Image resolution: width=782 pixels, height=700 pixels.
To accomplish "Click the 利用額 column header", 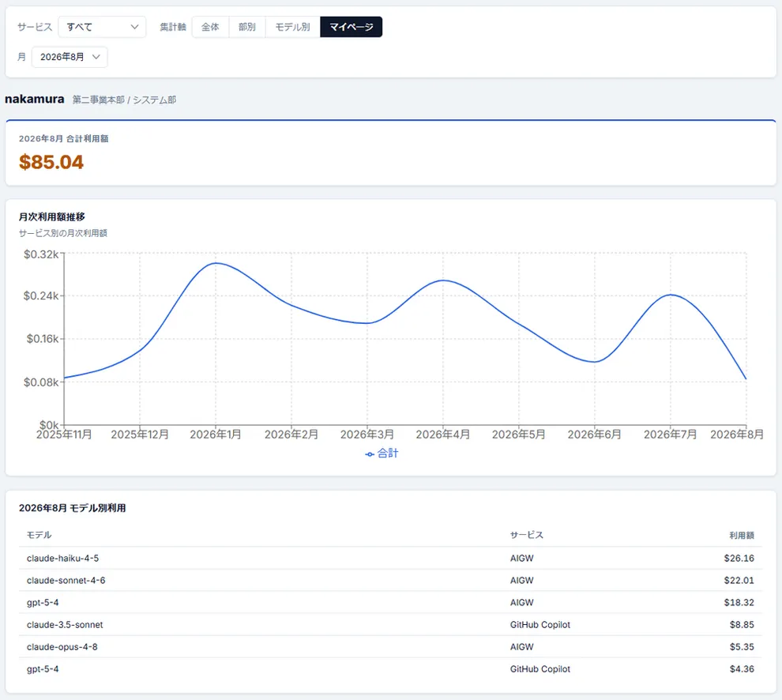I will click(742, 536).
